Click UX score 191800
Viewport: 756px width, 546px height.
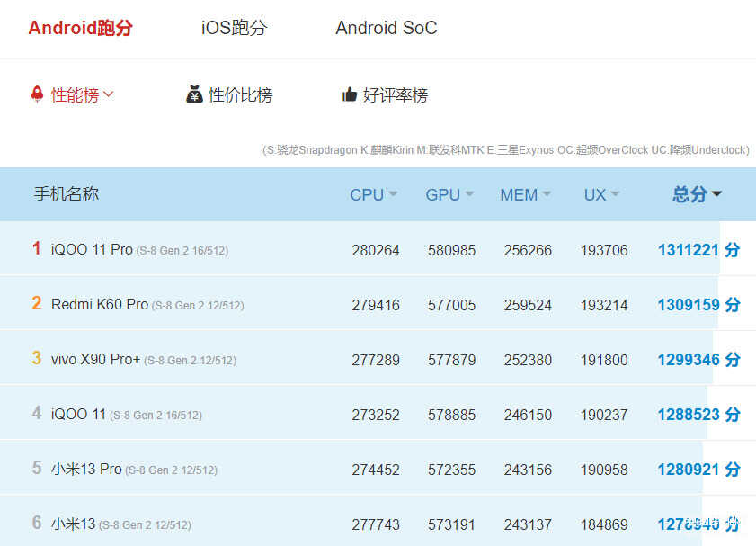pos(604,361)
